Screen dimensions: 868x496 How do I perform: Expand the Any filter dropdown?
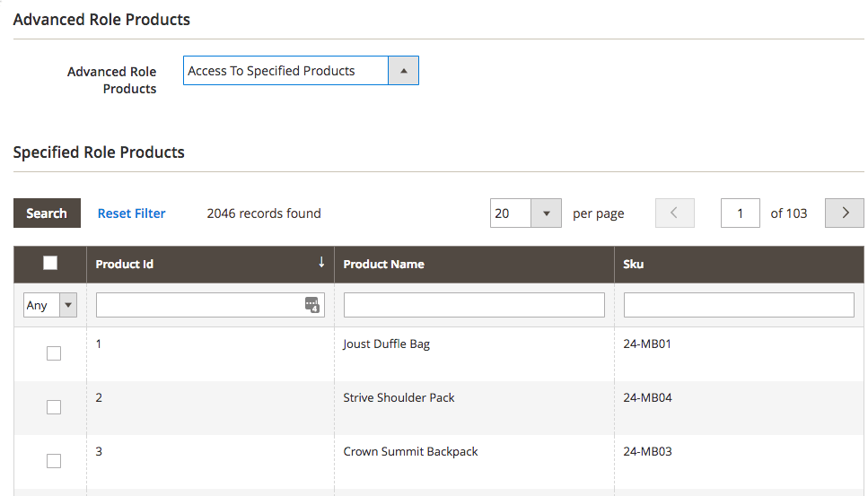click(x=50, y=305)
